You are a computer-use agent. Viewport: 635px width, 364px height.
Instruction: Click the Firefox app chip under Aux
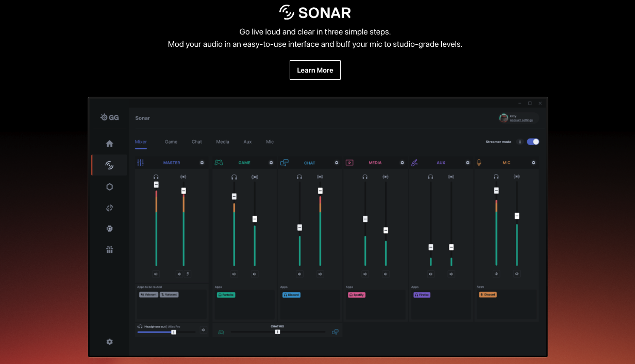pos(422,295)
